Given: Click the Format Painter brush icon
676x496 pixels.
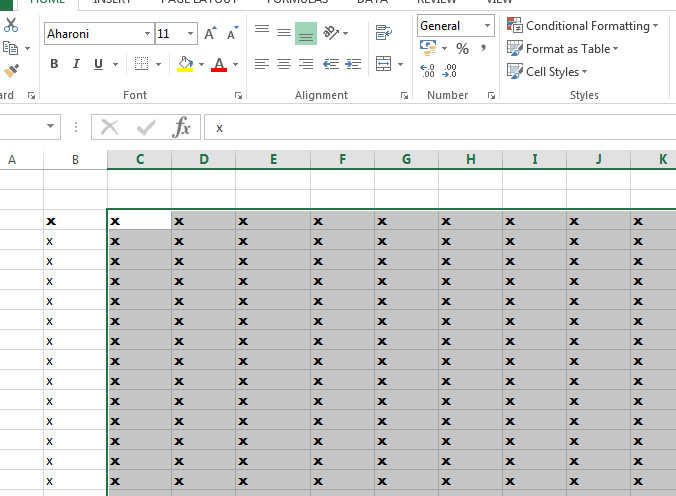Looking at the screenshot, I should (11, 71).
